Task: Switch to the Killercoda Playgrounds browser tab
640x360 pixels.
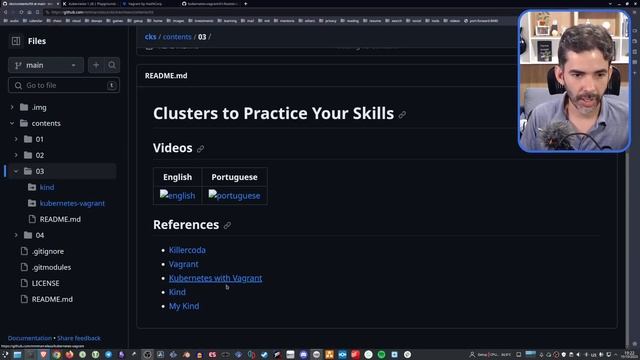Action: [90, 4]
